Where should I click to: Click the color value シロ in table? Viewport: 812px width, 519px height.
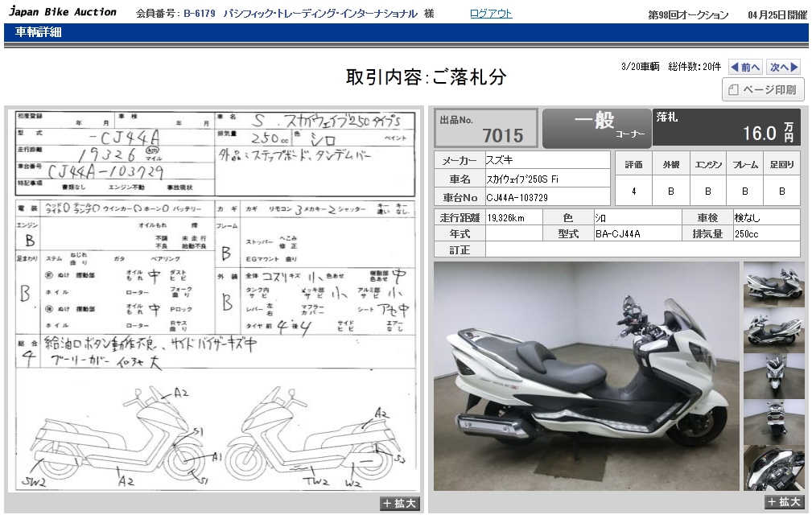pyautogui.click(x=600, y=218)
